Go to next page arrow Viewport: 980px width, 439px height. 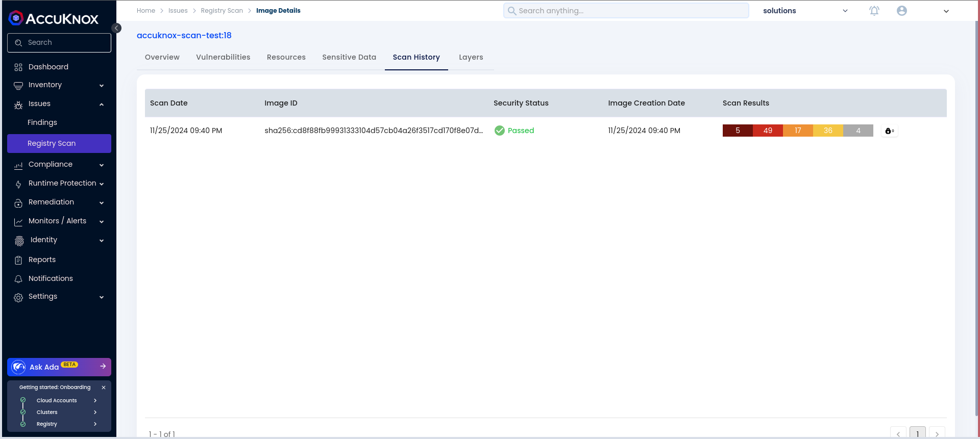click(x=937, y=433)
